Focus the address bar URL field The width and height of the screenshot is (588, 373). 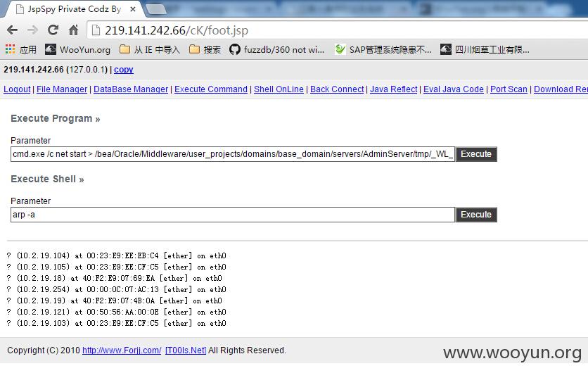click(338, 30)
